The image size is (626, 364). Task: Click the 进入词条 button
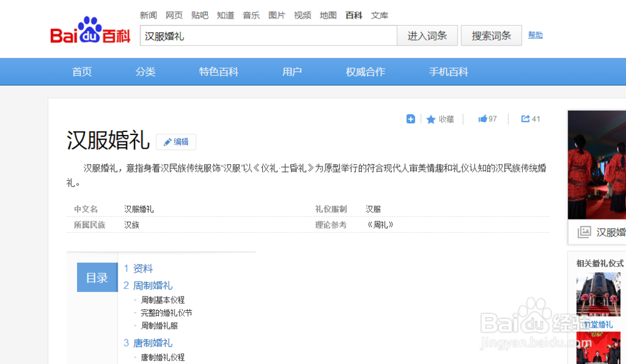428,36
